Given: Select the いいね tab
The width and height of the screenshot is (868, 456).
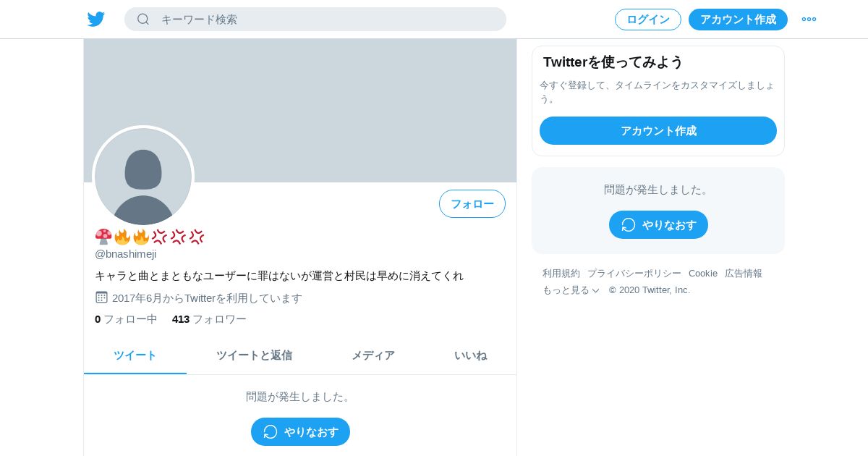Looking at the screenshot, I should (471, 355).
